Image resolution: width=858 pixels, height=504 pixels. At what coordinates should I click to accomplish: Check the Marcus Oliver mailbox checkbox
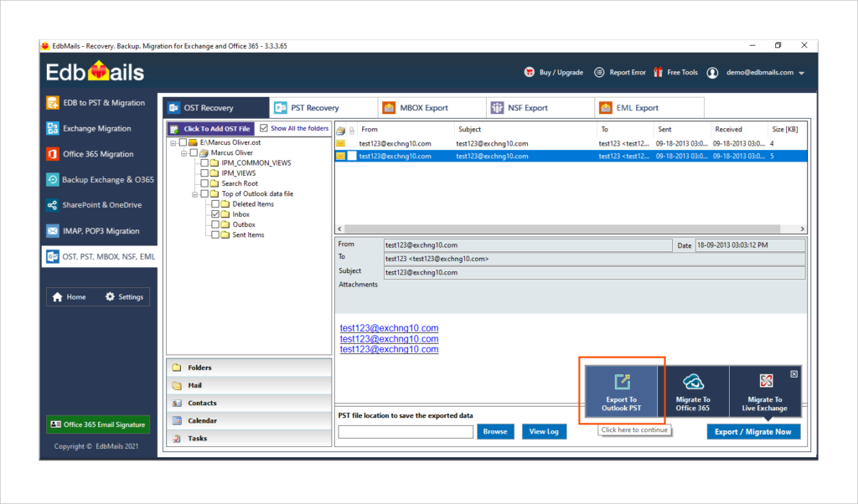click(194, 153)
